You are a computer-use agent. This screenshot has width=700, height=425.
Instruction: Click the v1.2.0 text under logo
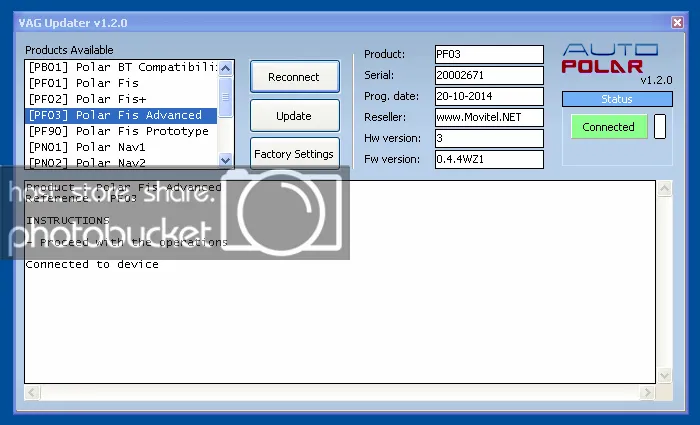point(656,80)
